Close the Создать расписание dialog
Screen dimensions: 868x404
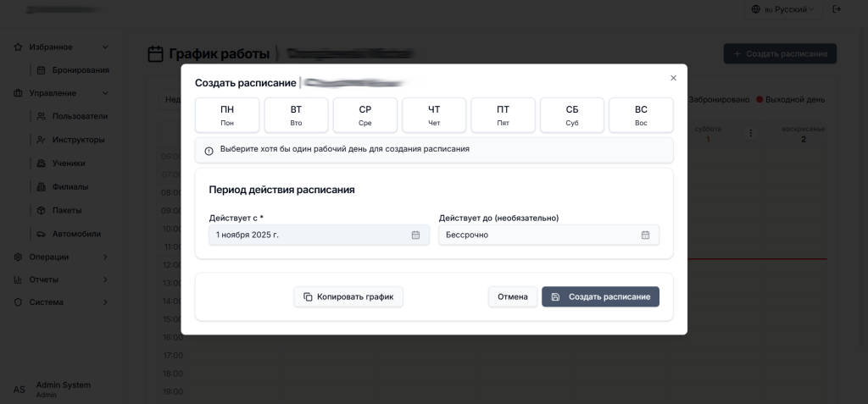(673, 78)
